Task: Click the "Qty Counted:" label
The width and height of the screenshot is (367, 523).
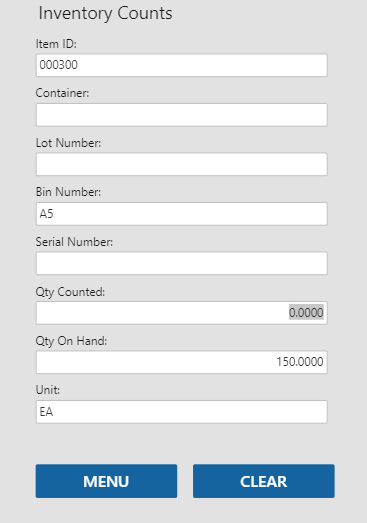Action: (x=70, y=292)
